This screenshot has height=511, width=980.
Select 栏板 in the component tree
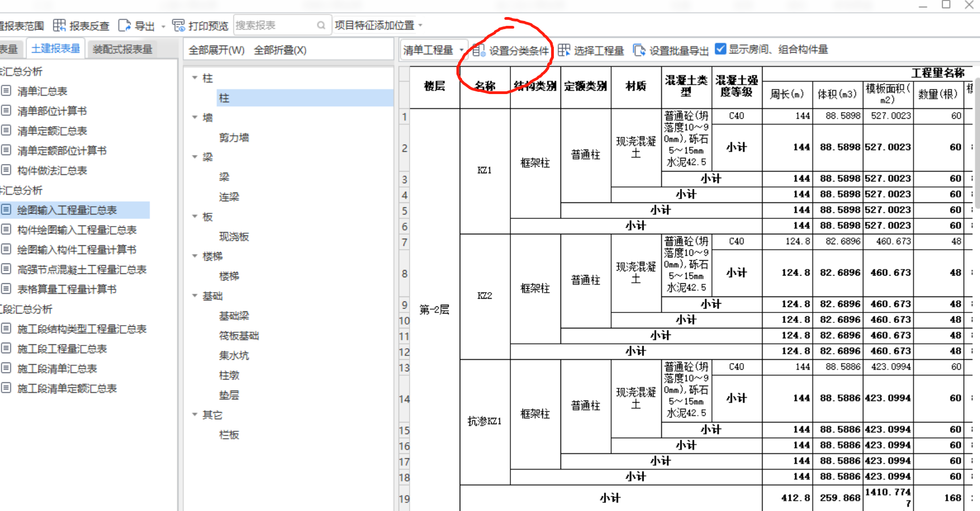click(229, 435)
